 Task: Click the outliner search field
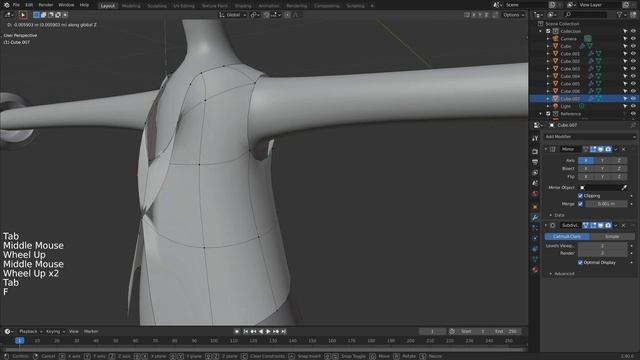click(585, 15)
